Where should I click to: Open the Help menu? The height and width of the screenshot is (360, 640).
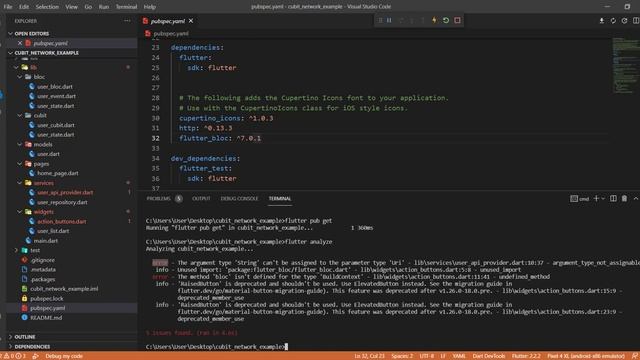coord(149,7)
